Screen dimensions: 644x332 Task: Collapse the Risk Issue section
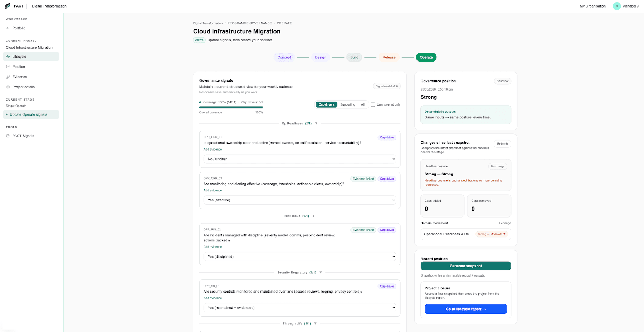[x=314, y=216]
